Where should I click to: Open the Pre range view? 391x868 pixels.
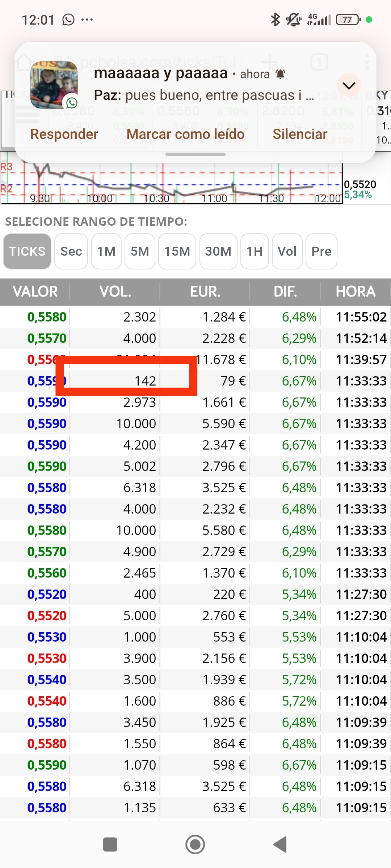click(321, 251)
